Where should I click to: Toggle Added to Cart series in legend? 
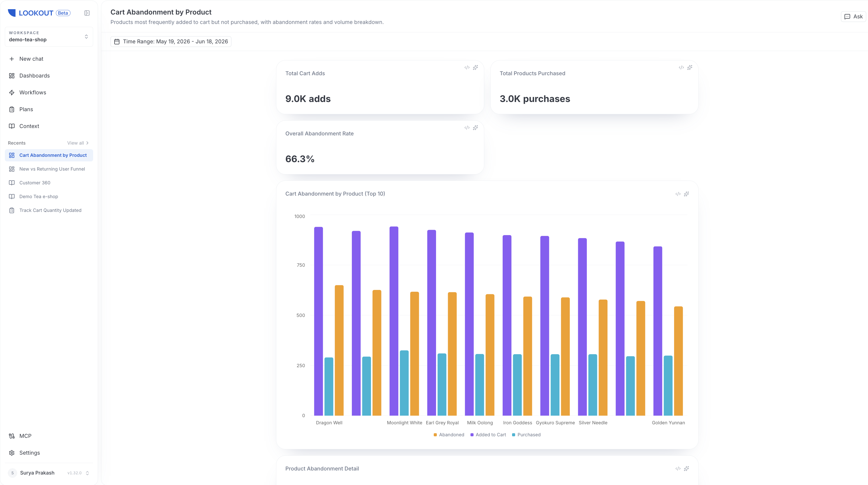(x=488, y=435)
